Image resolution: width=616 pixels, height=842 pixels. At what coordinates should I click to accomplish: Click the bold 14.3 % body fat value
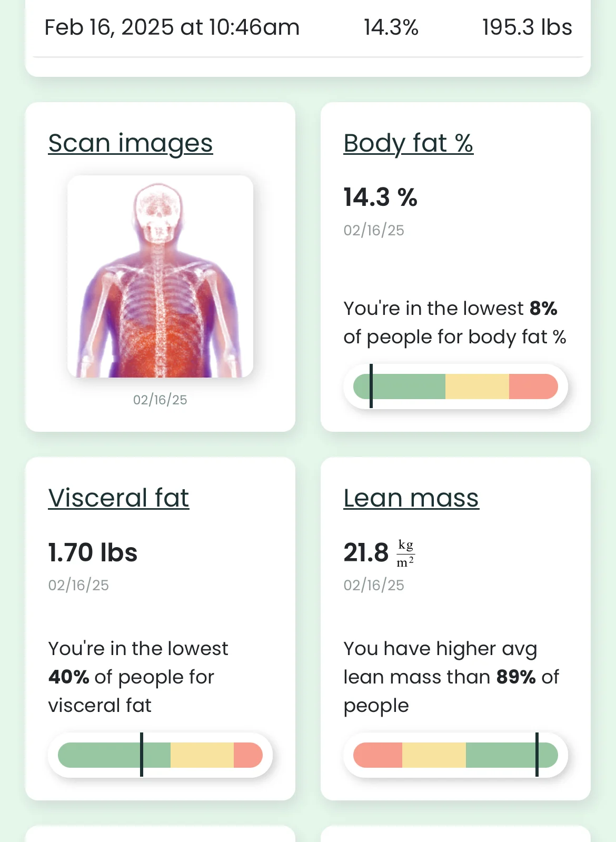click(x=380, y=197)
